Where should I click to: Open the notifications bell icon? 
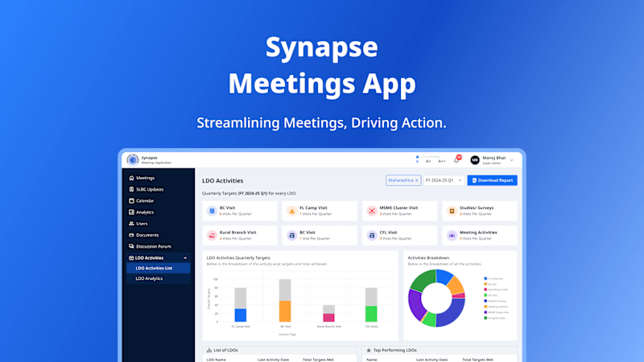456,160
